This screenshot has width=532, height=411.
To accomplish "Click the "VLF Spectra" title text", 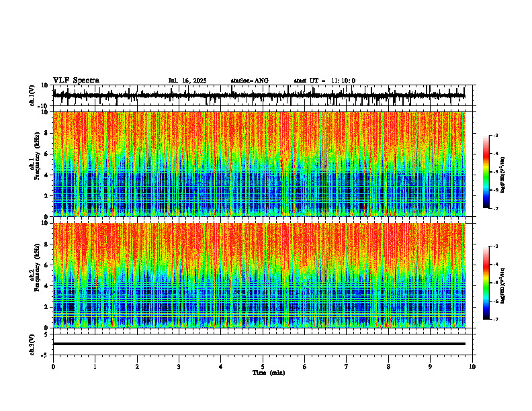I will [76, 81].
